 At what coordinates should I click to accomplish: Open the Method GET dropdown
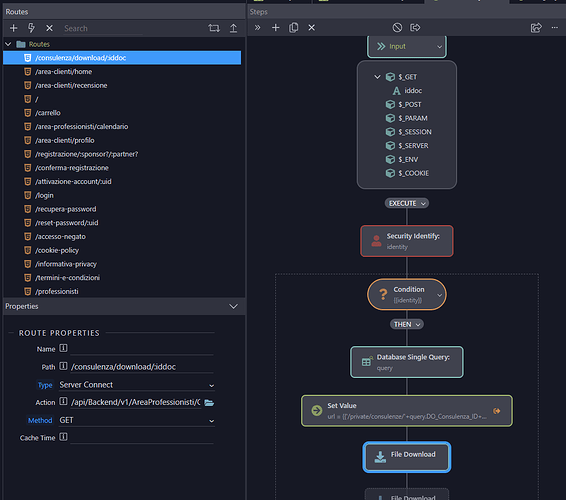click(137, 420)
